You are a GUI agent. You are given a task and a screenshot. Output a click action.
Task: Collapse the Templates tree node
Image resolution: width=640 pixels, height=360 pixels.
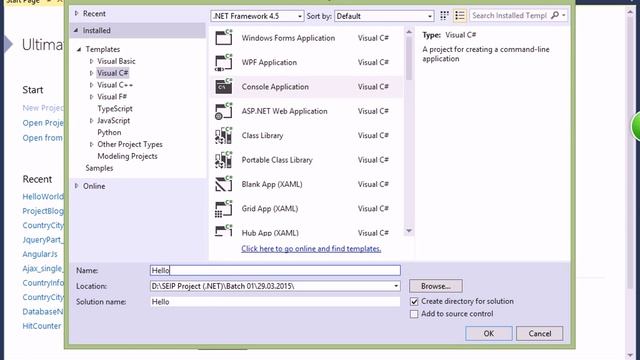79,49
